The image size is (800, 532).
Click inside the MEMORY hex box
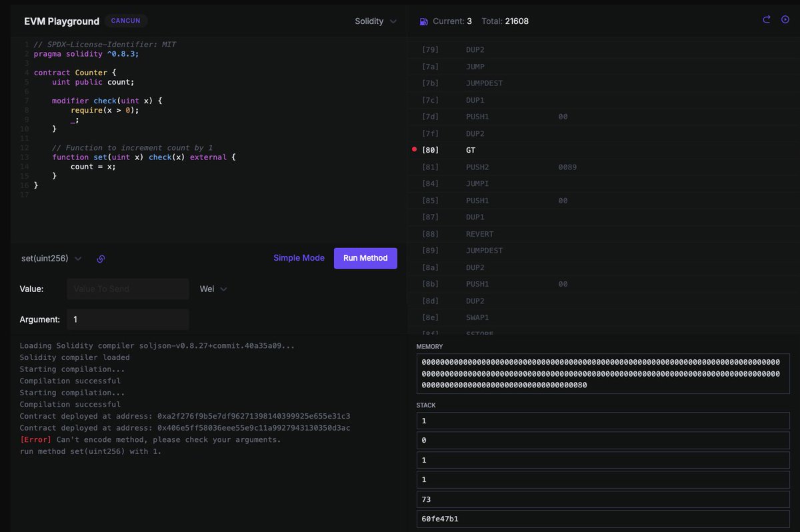(603, 373)
